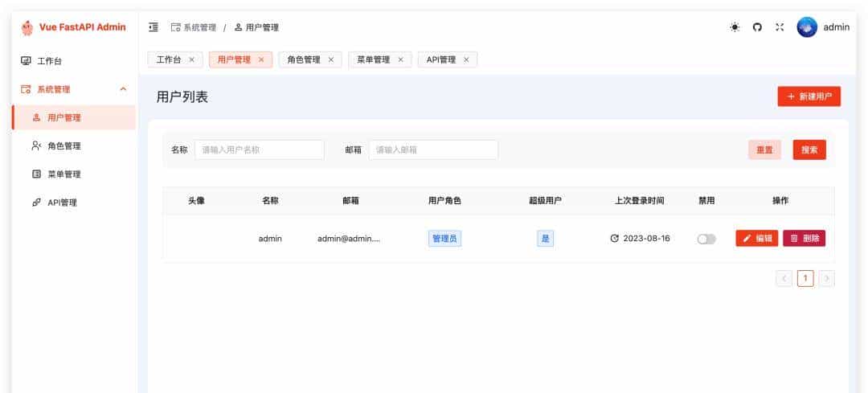Close the 用户管理 tab

tap(261, 59)
